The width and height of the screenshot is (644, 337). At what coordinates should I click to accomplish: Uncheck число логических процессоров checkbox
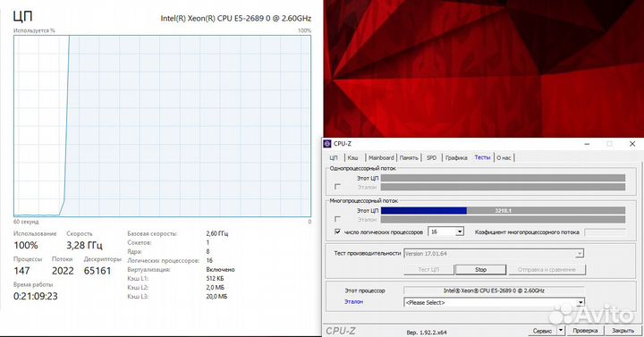(337, 232)
